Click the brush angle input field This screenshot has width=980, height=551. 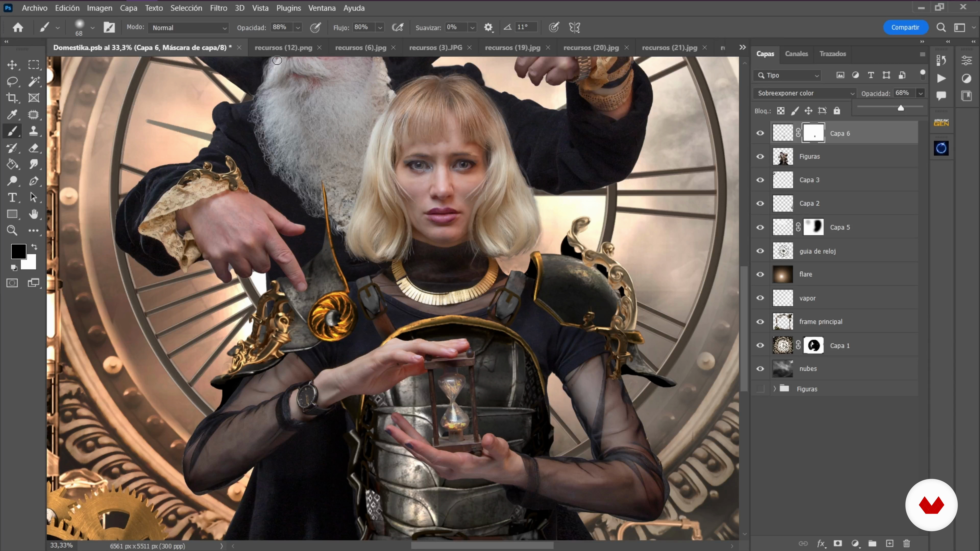[x=526, y=27]
